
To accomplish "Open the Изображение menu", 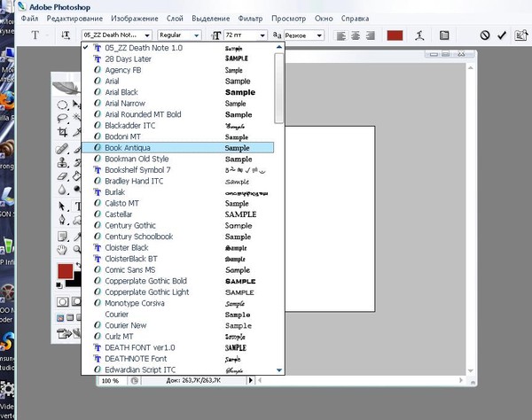I will pyautogui.click(x=135, y=19).
